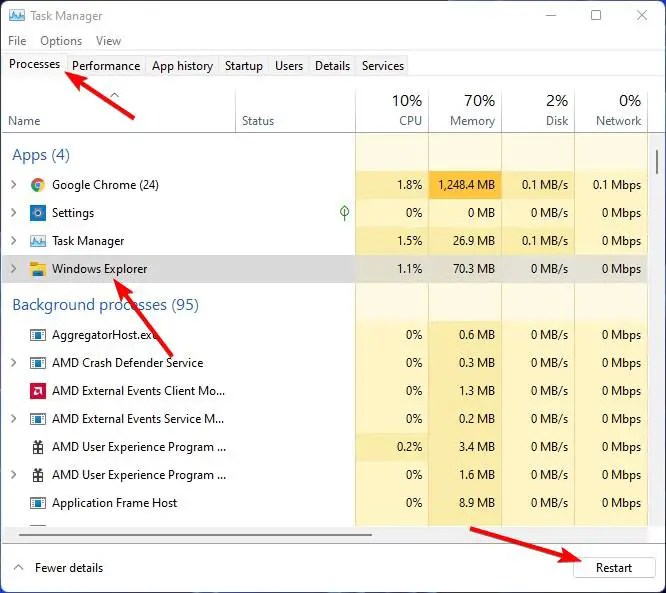Click the AMD External Events Client icon
The image size is (666, 593).
(x=38, y=391)
